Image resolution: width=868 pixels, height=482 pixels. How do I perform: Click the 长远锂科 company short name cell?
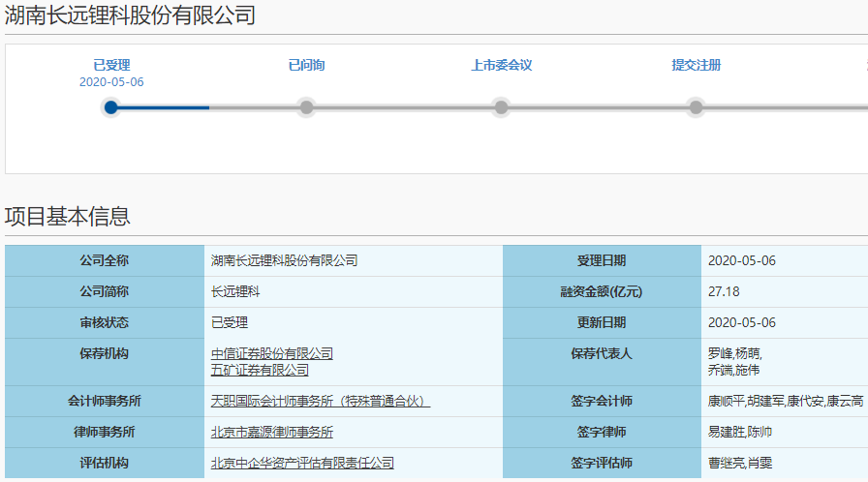coord(235,291)
